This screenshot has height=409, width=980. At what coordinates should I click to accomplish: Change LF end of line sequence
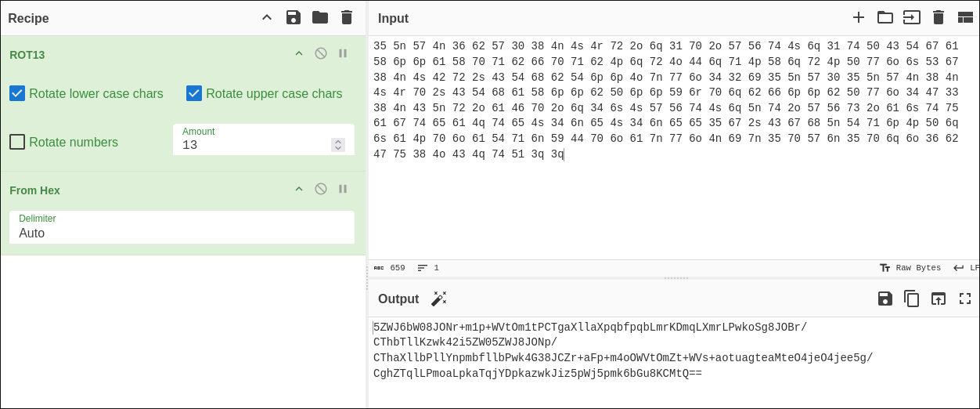pos(965,268)
